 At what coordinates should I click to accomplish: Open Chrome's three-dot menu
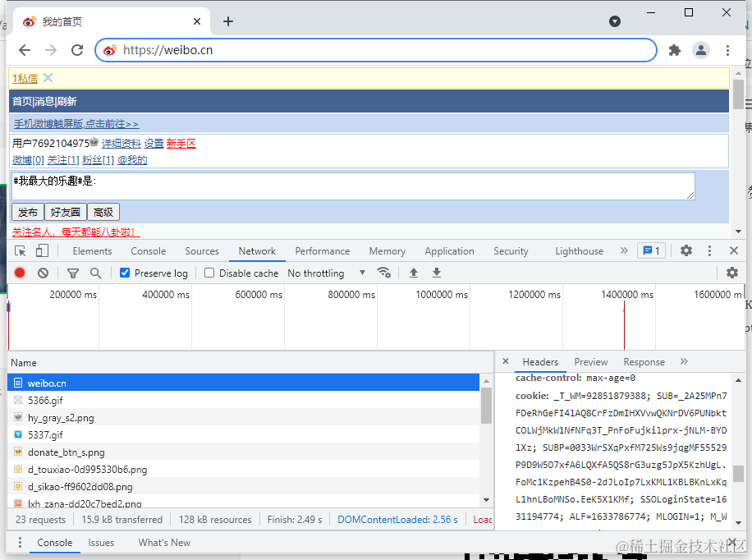[727, 50]
